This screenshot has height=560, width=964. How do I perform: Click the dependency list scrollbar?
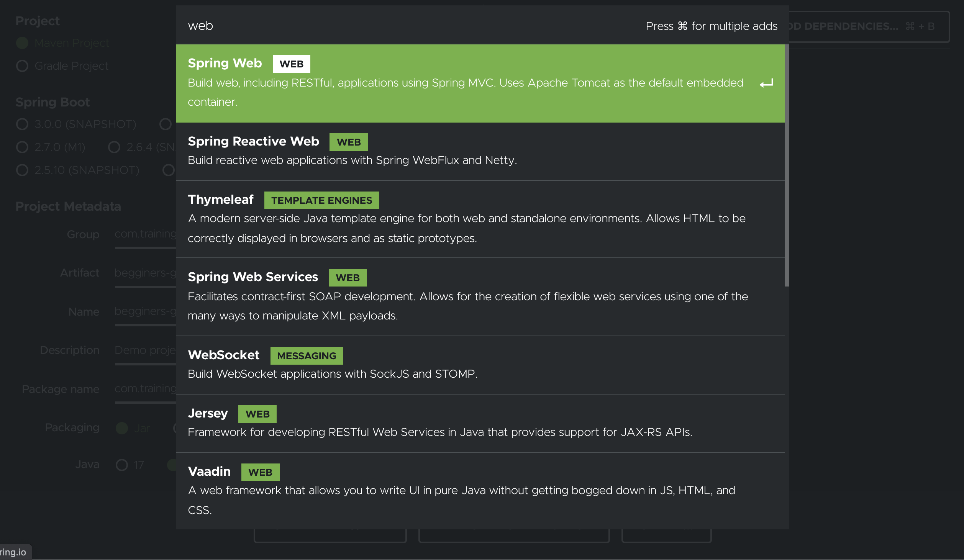coord(787,165)
